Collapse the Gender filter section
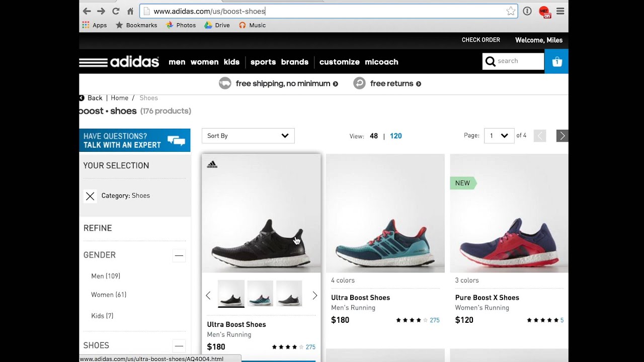This screenshot has height=362, width=644. tap(179, 255)
